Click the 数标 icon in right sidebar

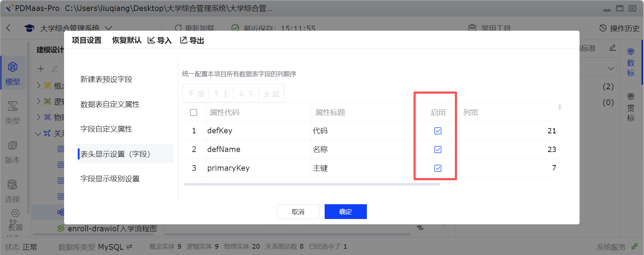pyautogui.click(x=631, y=52)
